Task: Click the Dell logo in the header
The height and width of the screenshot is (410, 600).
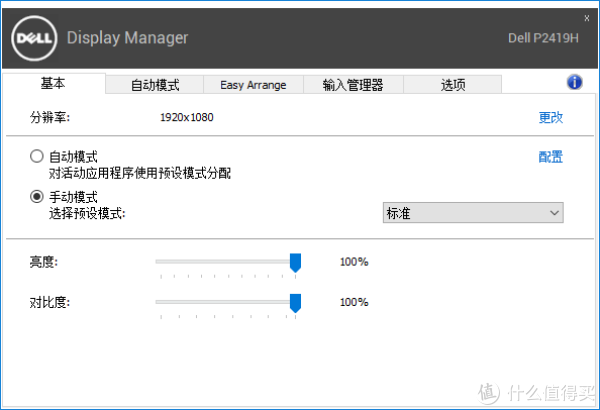Action: click(x=34, y=38)
